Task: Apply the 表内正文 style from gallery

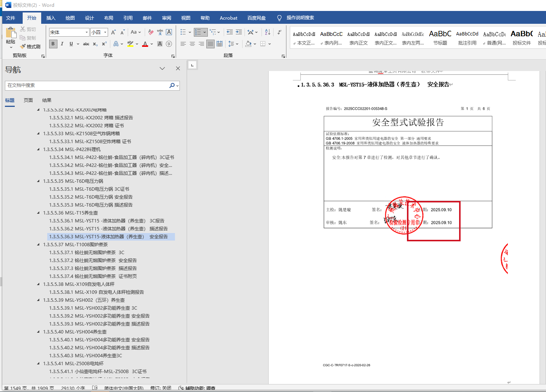Action: tap(359, 38)
